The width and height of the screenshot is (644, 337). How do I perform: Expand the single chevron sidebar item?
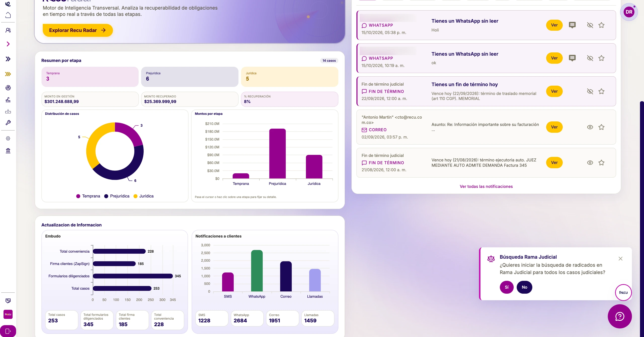click(x=8, y=44)
